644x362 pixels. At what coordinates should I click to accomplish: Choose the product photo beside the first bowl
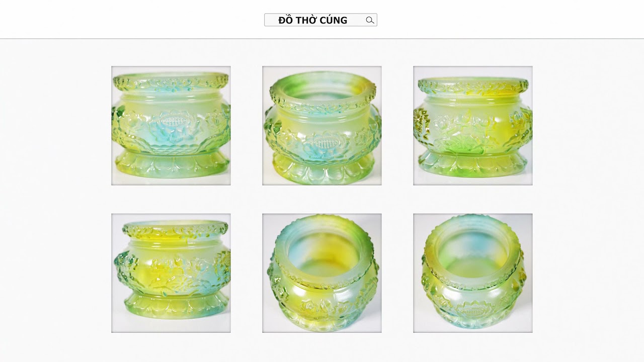point(322,126)
